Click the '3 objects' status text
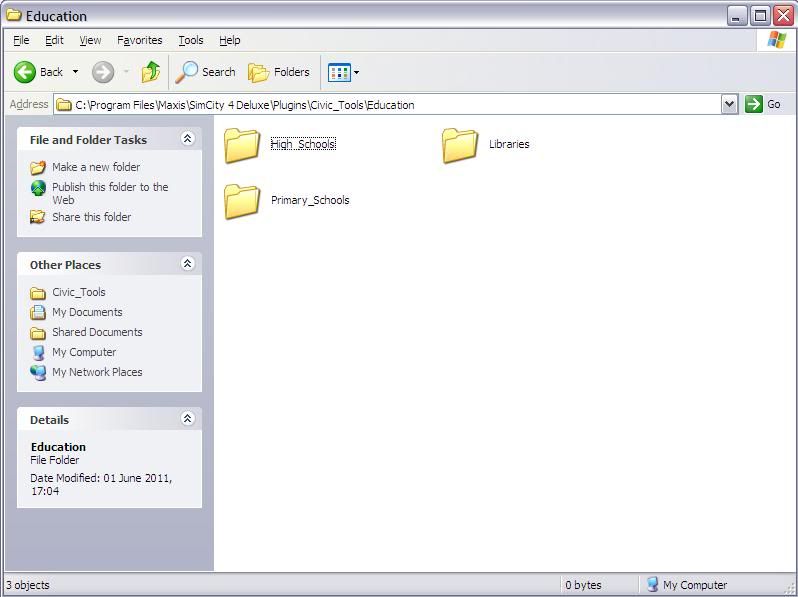 (27, 585)
